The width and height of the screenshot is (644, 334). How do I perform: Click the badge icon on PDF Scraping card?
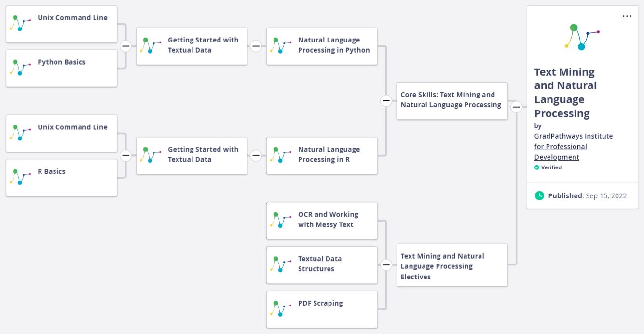(281, 308)
